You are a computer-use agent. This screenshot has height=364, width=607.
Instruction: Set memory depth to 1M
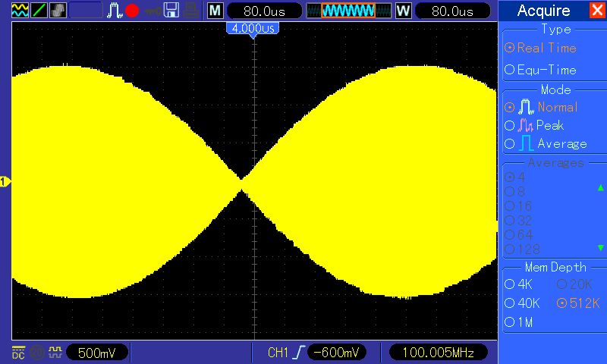519,322
